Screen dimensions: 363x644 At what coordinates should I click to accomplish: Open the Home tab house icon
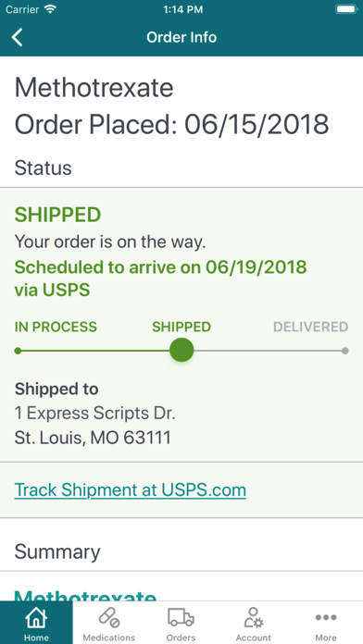(x=36, y=618)
